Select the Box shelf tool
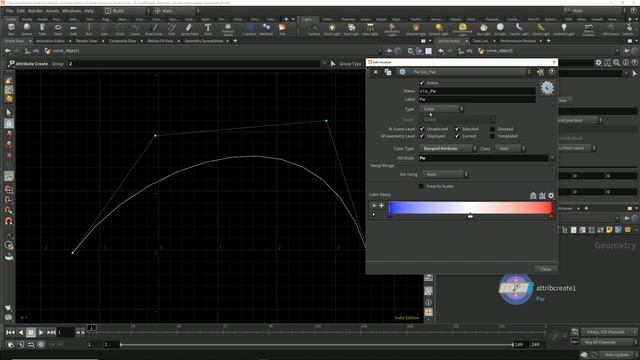 pyautogui.click(x=11, y=29)
